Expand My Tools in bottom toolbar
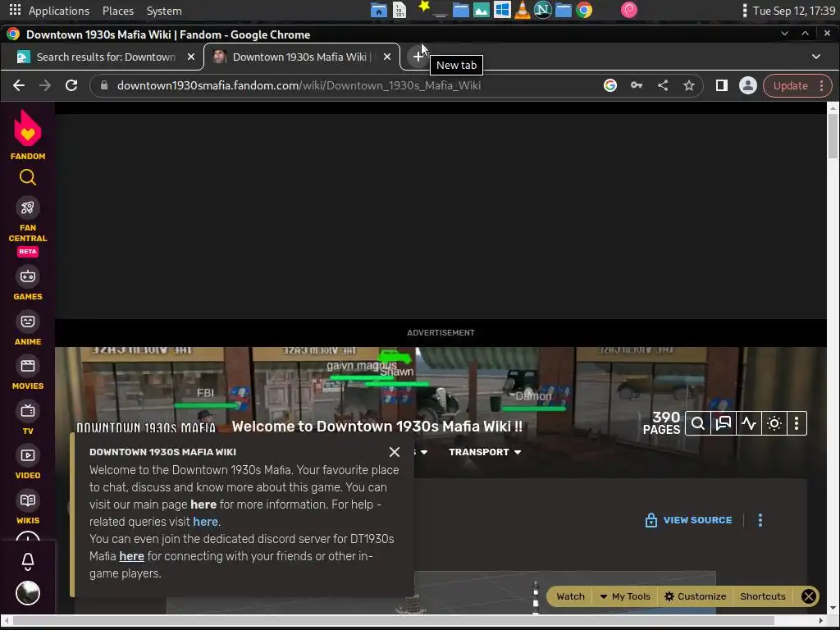Screen dimensions: 840x630 point(624,596)
